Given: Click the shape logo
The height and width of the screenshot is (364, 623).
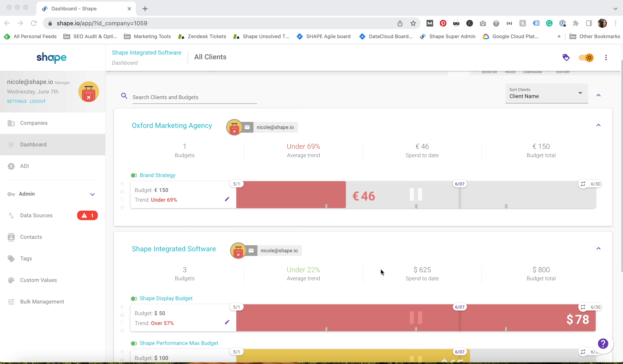Looking at the screenshot, I should 51,58.
